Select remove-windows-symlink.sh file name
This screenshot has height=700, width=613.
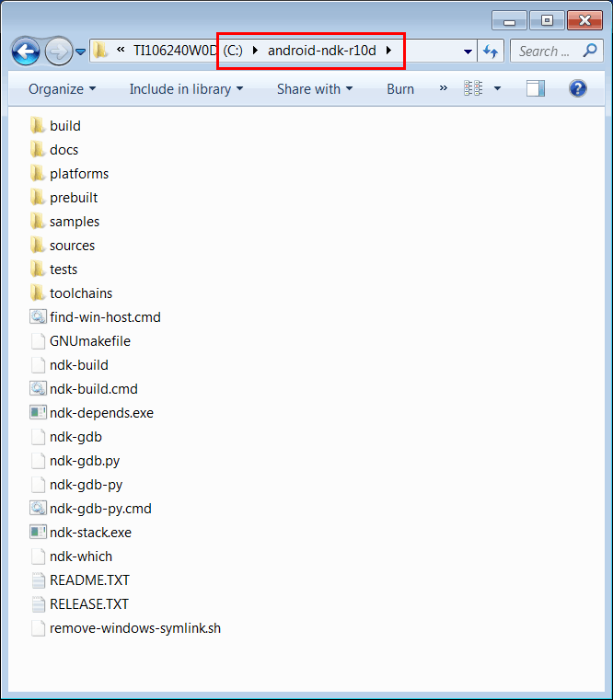coord(135,628)
